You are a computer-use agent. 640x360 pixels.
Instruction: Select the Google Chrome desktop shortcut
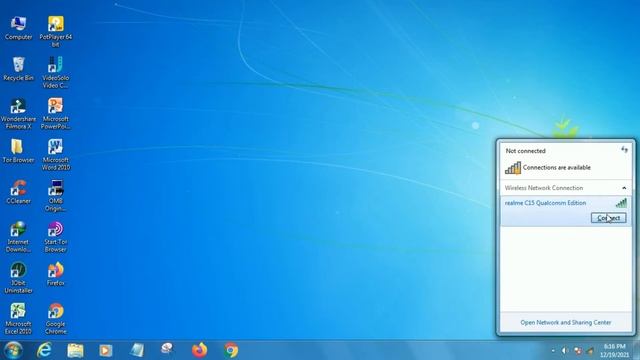click(56, 319)
